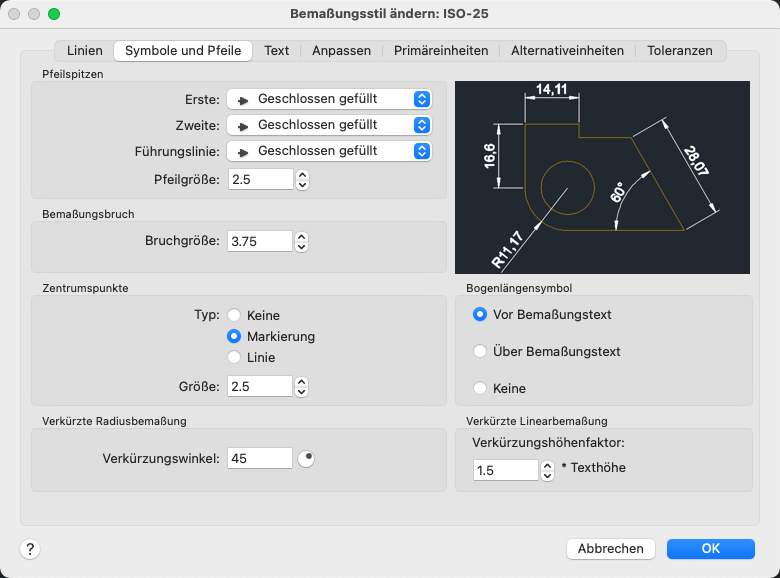This screenshot has height=578, width=780.
Task: Click the help question mark icon
Action: [30, 548]
